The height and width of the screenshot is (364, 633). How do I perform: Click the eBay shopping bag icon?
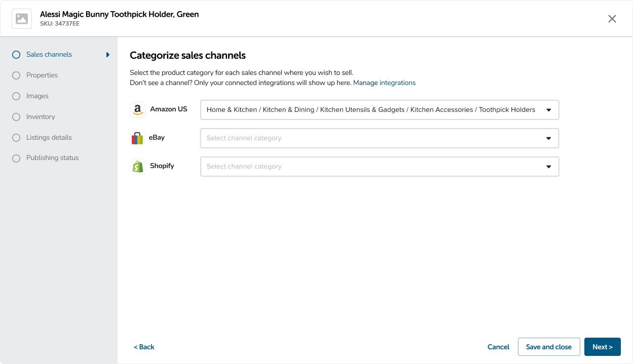click(x=137, y=138)
